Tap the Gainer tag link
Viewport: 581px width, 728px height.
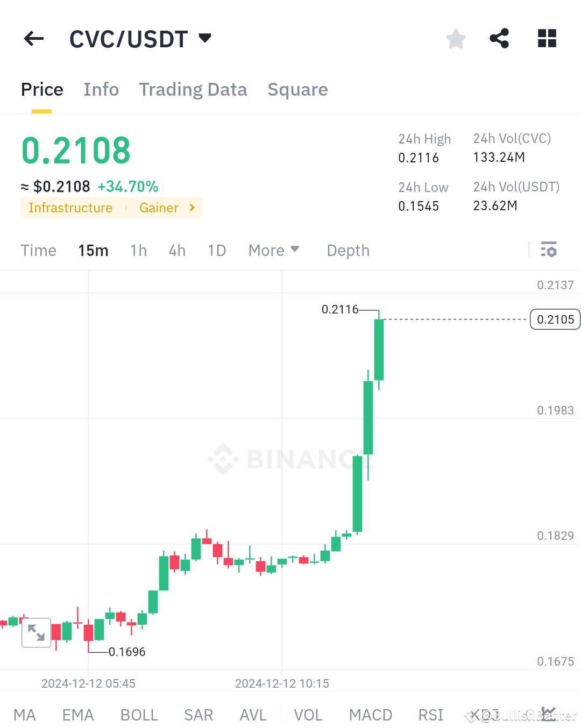(x=159, y=208)
